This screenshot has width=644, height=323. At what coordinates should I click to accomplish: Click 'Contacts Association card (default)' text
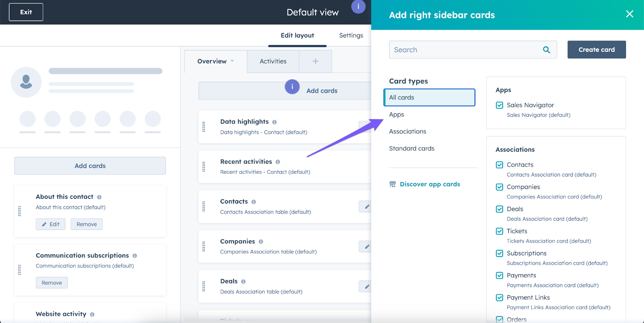click(x=551, y=175)
